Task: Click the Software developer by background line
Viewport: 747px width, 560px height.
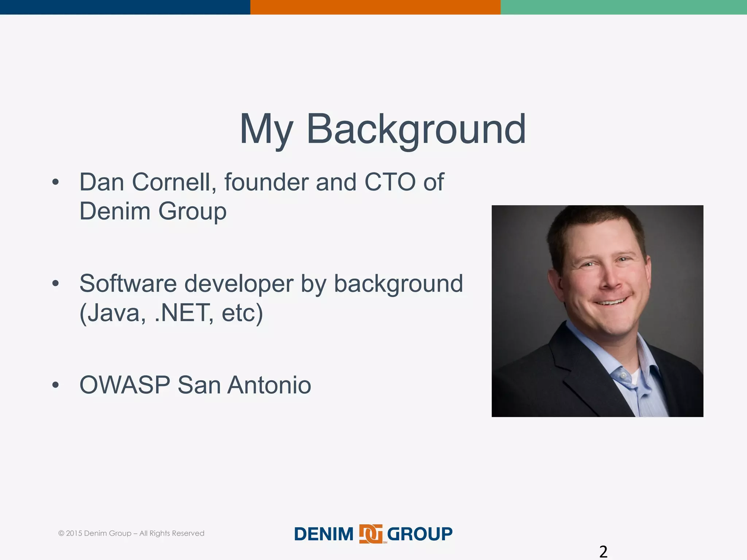Action: click(x=271, y=283)
